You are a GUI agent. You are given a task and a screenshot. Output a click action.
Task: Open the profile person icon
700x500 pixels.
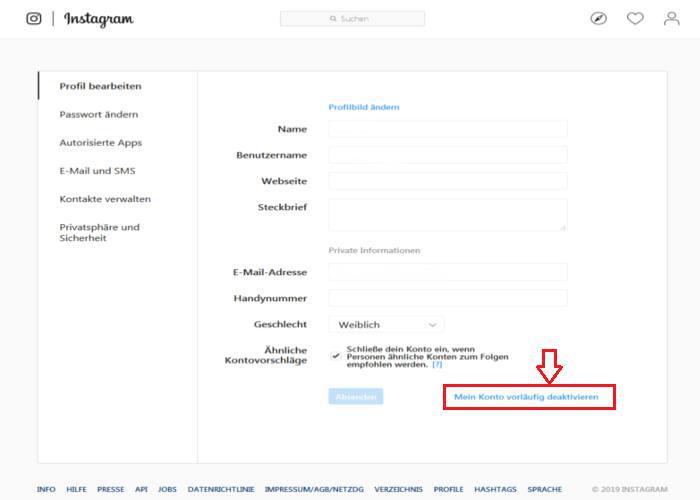pos(671,19)
